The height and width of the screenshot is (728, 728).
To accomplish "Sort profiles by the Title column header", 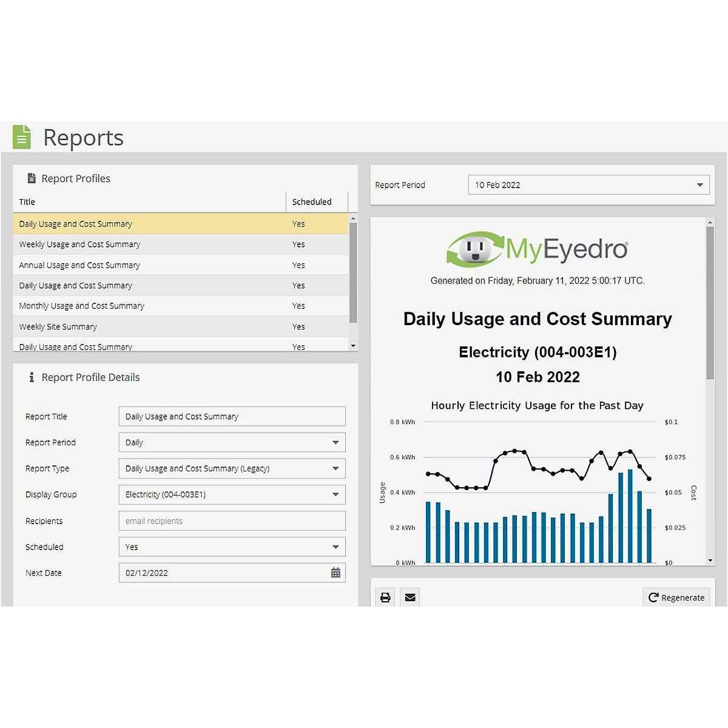I will tap(27, 202).
